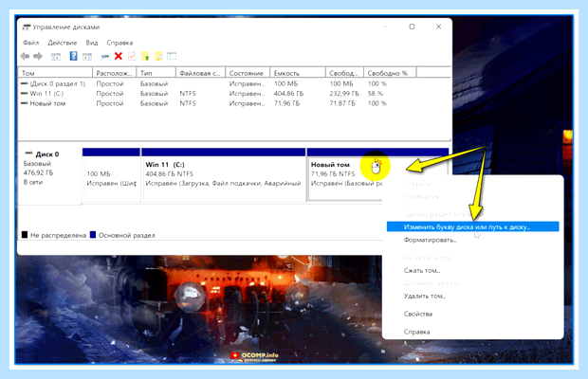This screenshot has height=379, width=588.
Task: Click the 404,86 ГБ capacity cell
Action: (x=288, y=93)
